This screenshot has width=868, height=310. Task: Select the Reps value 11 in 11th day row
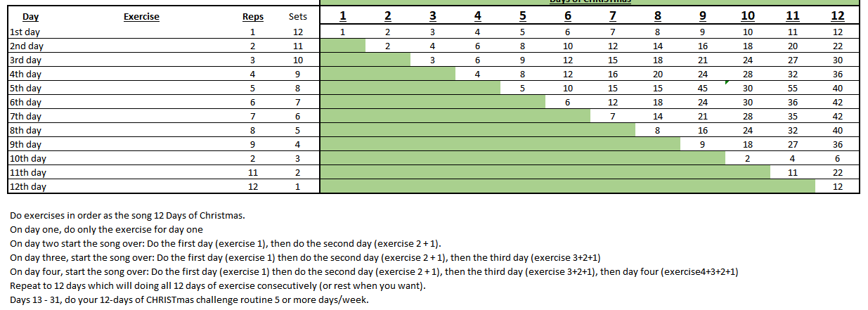coord(253,172)
